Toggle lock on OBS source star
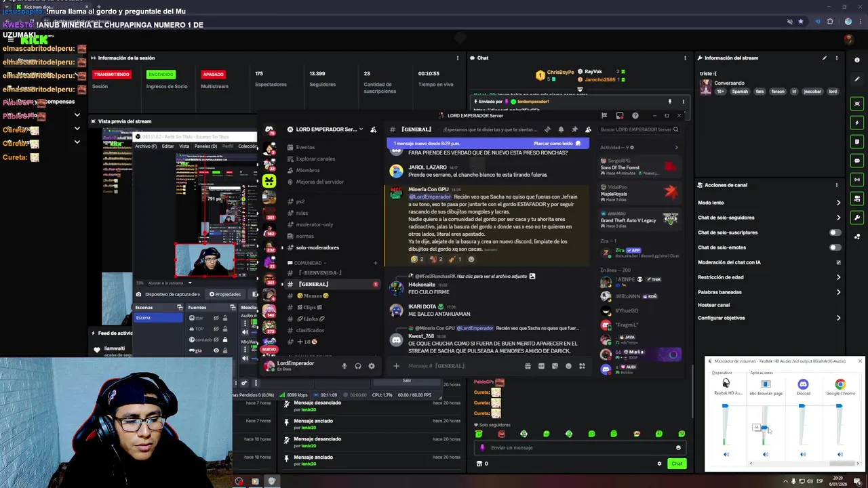The height and width of the screenshot is (488, 868). pos(225,318)
